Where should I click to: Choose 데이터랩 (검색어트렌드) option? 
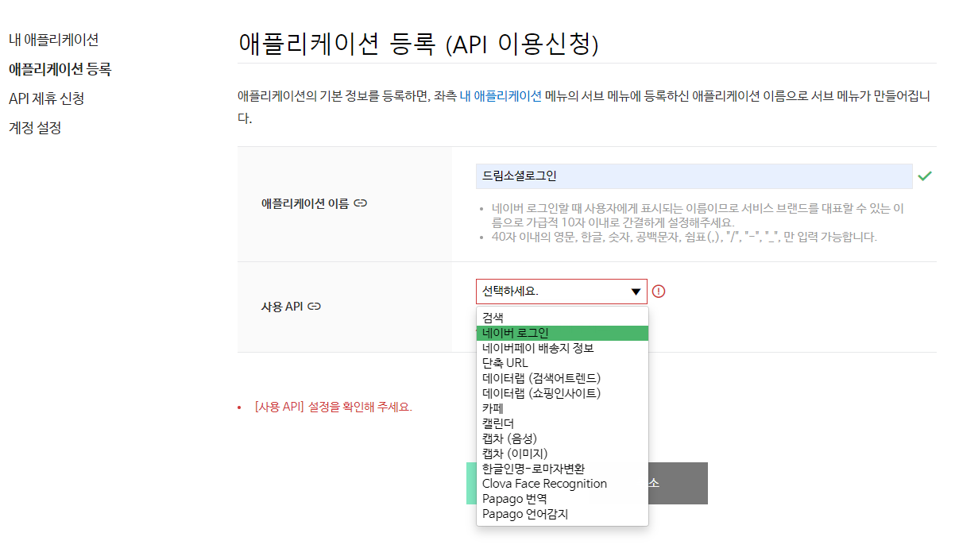coord(563,378)
